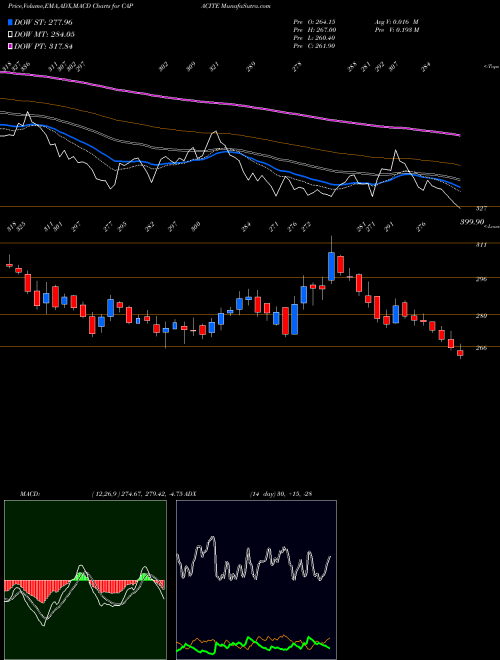This screenshot has width=500, height=660.
Task: Click the 399.90 price label
Action: click(x=471, y=222)
